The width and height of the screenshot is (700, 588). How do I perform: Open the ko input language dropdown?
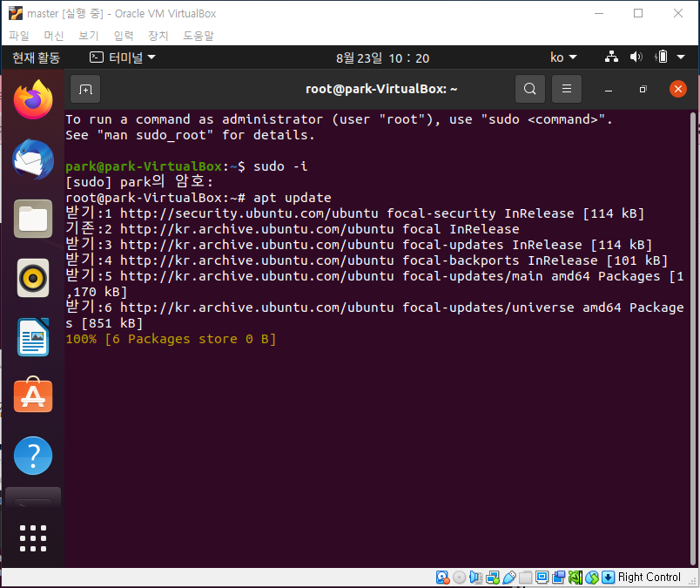(563, 57)
